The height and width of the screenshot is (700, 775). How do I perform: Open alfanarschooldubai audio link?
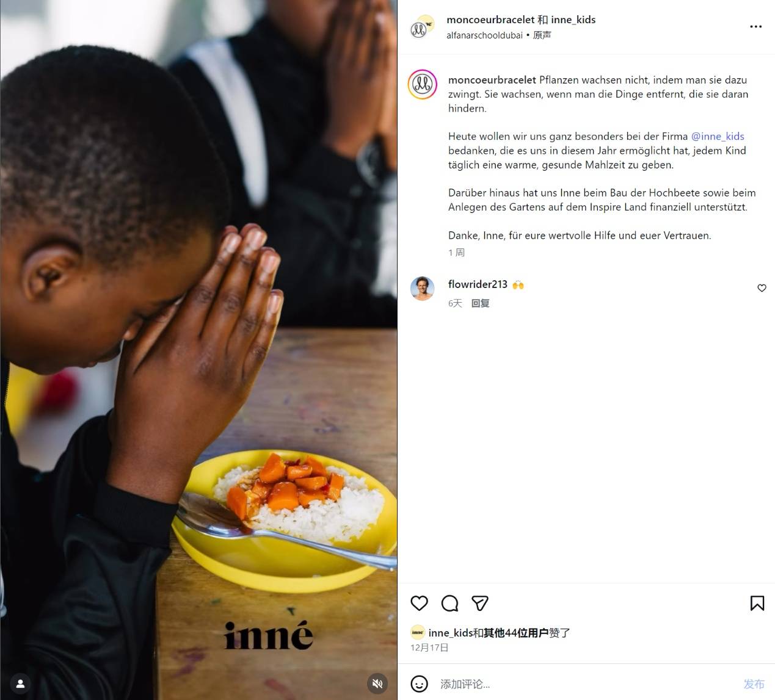pyautogui.click(x=484, y=35)
